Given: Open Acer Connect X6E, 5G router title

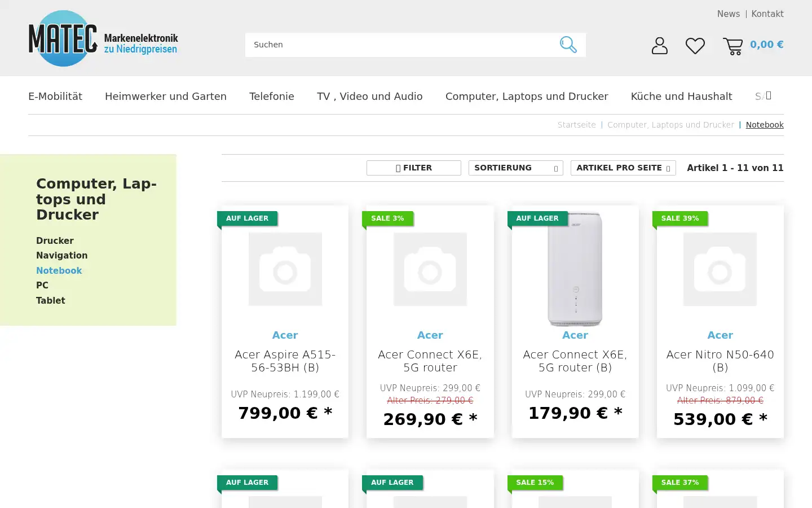Looking at the screenshot, I should [x=430, y=361].
